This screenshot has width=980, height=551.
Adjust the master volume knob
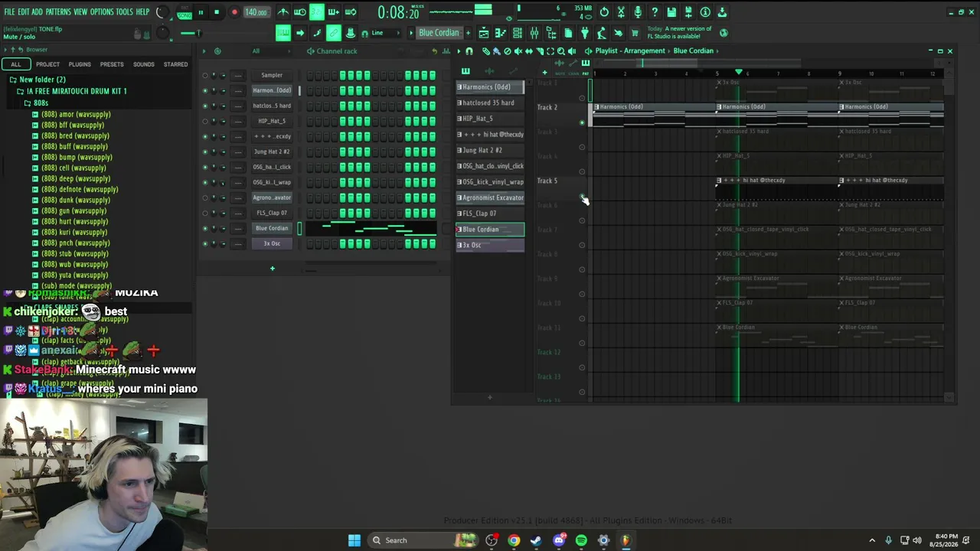click(x=162, y=12)
